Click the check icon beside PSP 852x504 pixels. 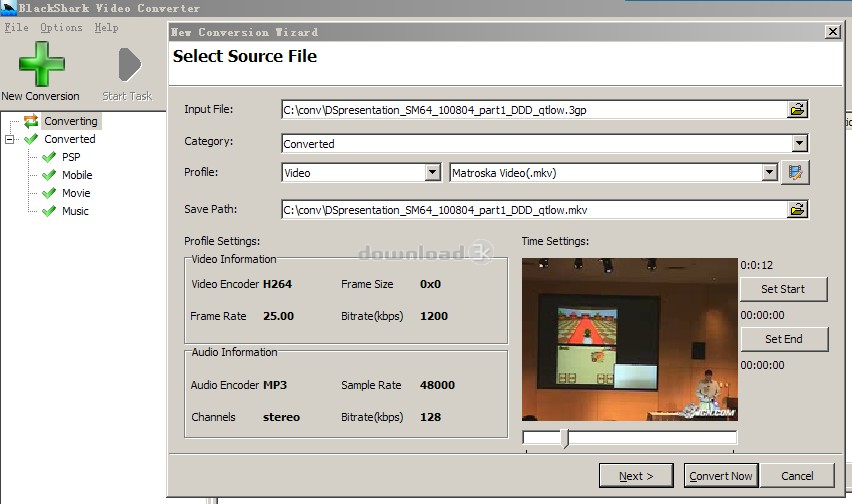click(x=49, y=157)
